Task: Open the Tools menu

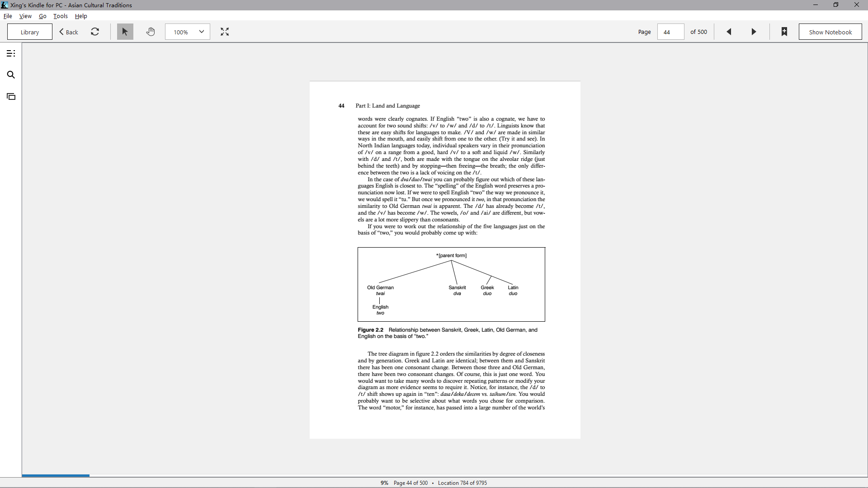Action: (61, 16)
